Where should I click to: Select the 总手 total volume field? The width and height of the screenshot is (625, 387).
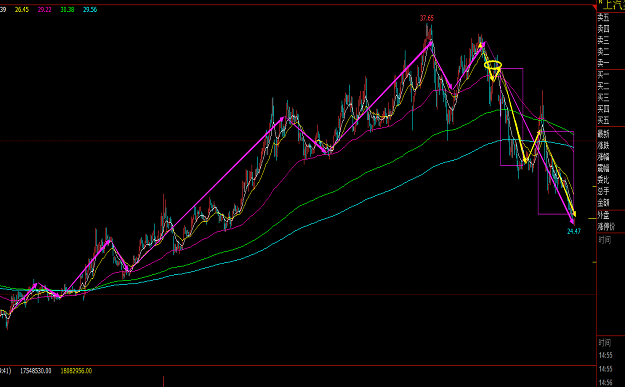(x=603, y=191)
